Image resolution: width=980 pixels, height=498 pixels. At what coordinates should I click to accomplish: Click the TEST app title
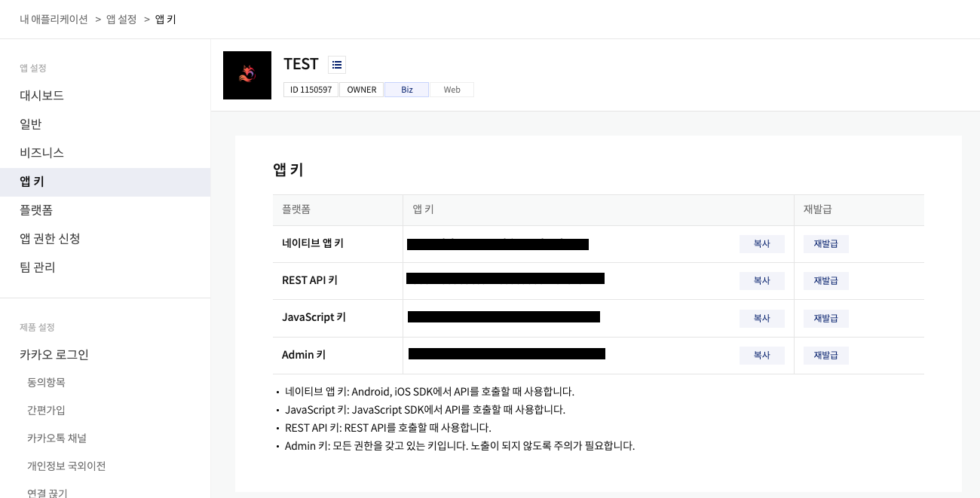tap(301, 64)
